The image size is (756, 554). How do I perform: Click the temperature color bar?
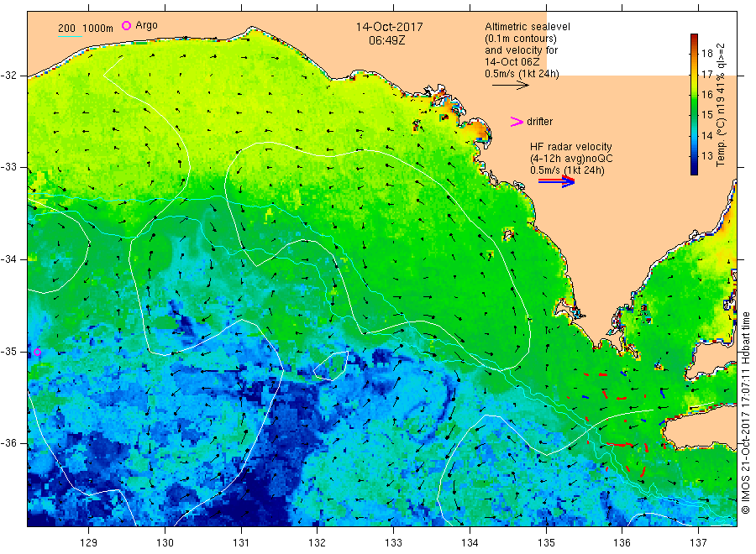click(695, 104)
